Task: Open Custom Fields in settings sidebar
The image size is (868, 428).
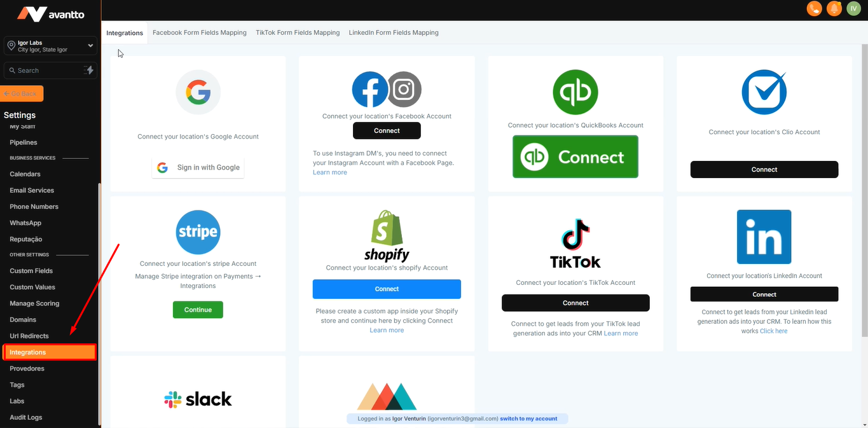Action: click(31, 271)
